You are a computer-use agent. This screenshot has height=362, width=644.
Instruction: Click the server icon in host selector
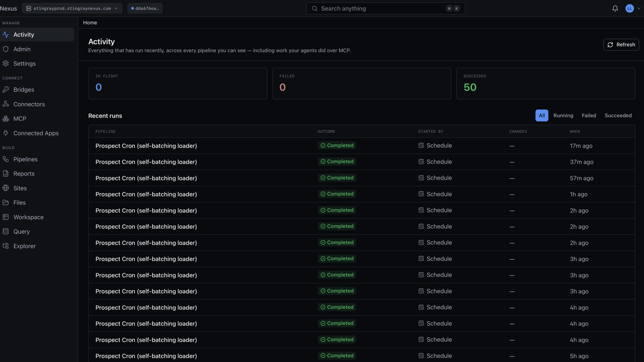click(29, 9)
